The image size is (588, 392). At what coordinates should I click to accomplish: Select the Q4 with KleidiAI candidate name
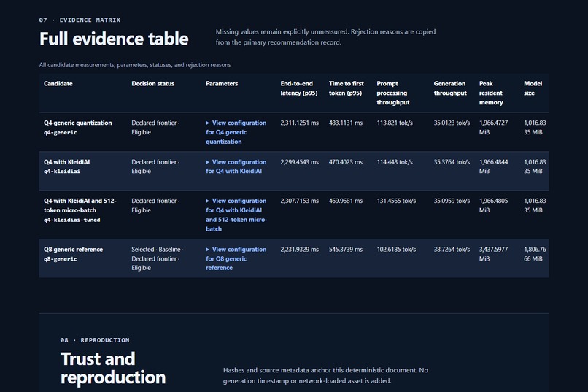(x=66, y=162)
